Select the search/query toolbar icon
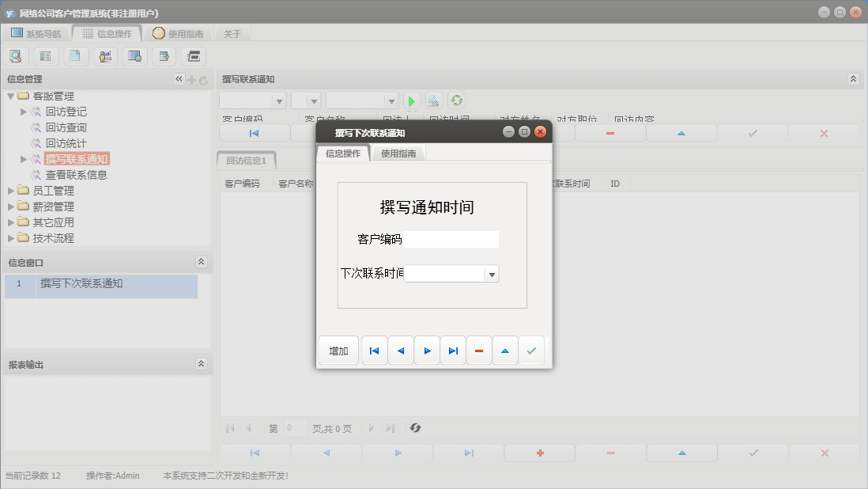Viewport: 868px width, 489px height. click(x=17, y=55)
